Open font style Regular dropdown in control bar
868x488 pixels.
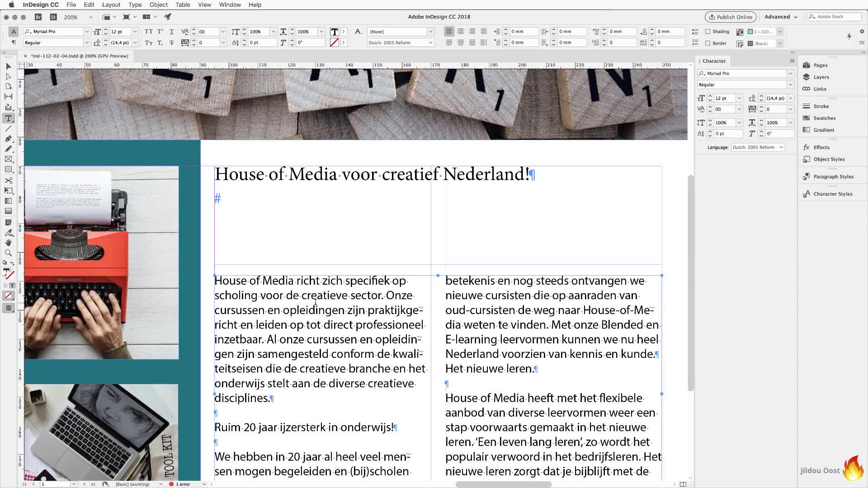tap(87, 42)
